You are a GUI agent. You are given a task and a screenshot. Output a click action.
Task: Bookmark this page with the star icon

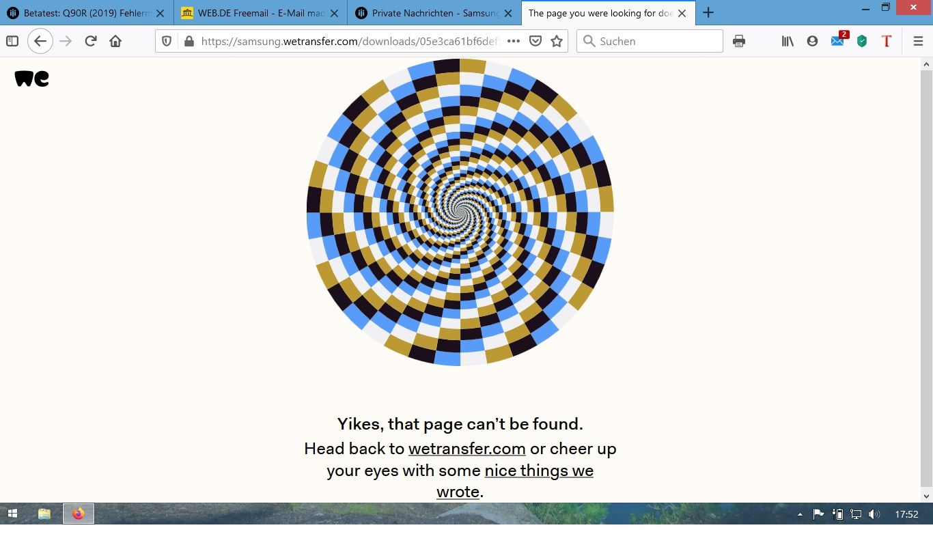point(557,41)
